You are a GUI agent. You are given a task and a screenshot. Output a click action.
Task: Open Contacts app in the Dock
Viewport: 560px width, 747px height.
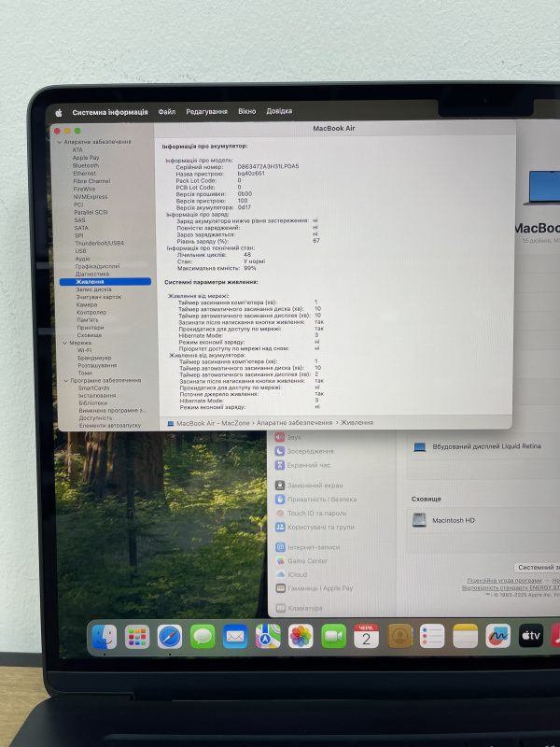pyautogui.click(x=399, y=637)
